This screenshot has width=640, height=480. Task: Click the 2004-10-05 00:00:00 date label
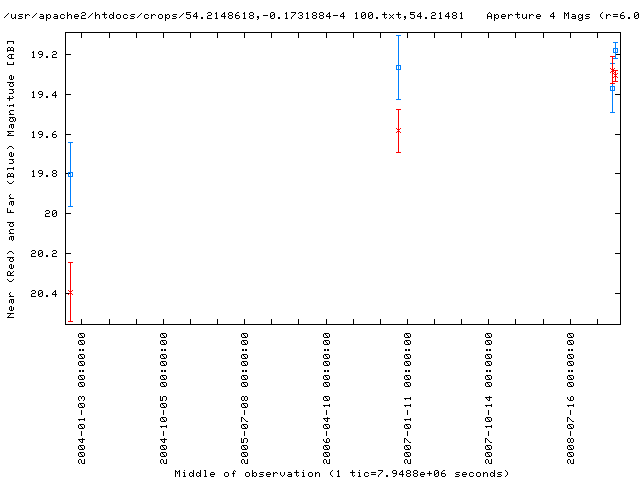163,398
